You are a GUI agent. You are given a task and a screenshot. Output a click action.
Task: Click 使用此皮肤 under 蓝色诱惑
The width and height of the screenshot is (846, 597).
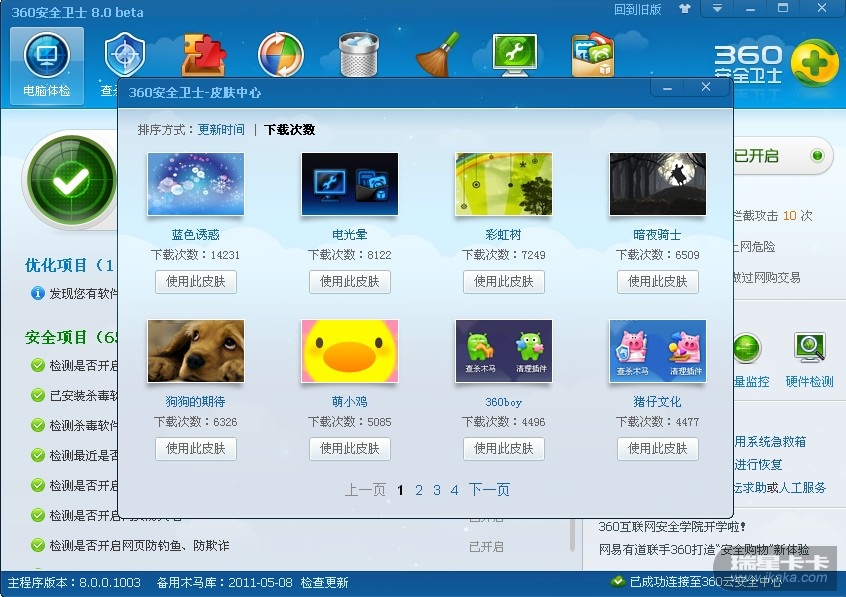[x=195, y=282]
